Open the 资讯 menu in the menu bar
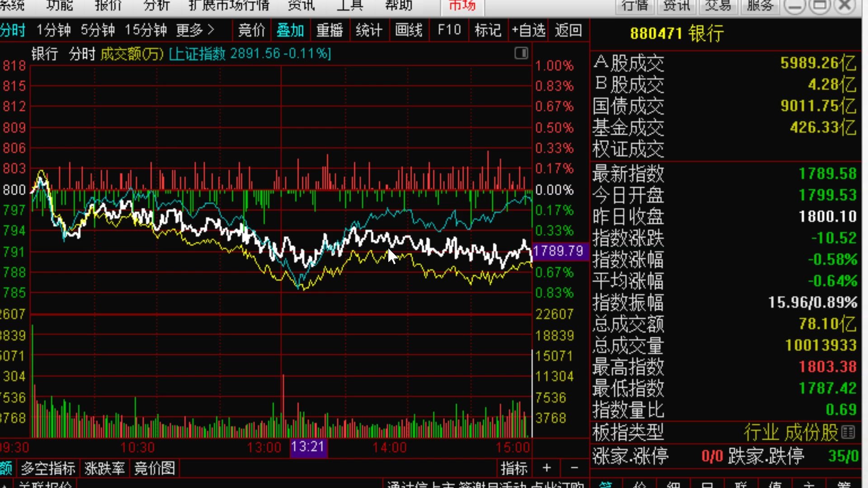The width and height of the screenshot is (868, 488). pyautogui.click(x=302, y=5)
